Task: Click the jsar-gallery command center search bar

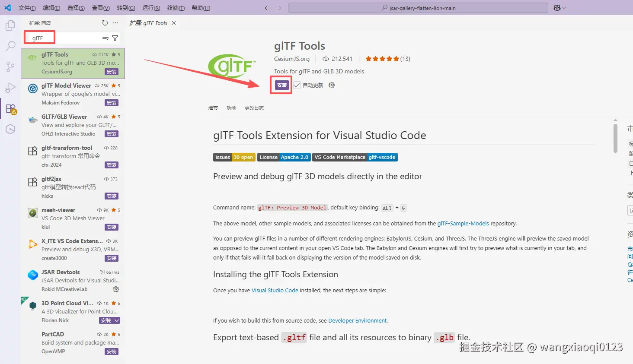Action: point(418,8)
